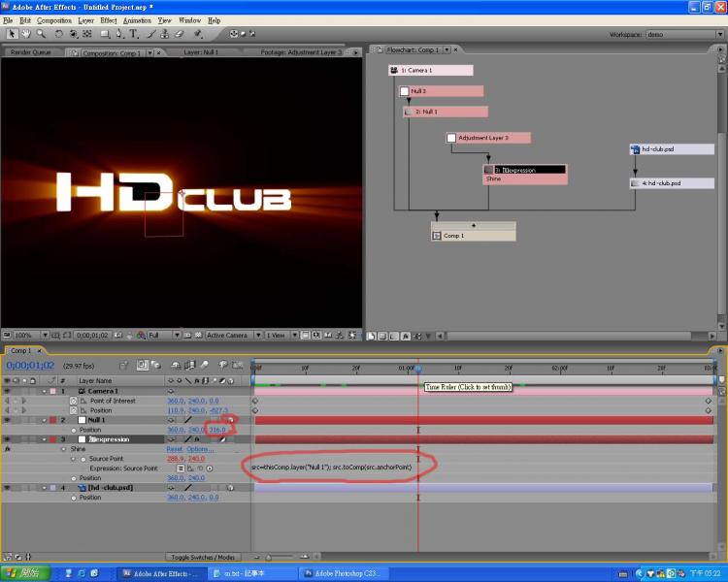Collapse the Camera 1 layer properties
Image resolution: width=728 pixels, height=582 pixels.
pyautogui.click(x=44, y=391)
